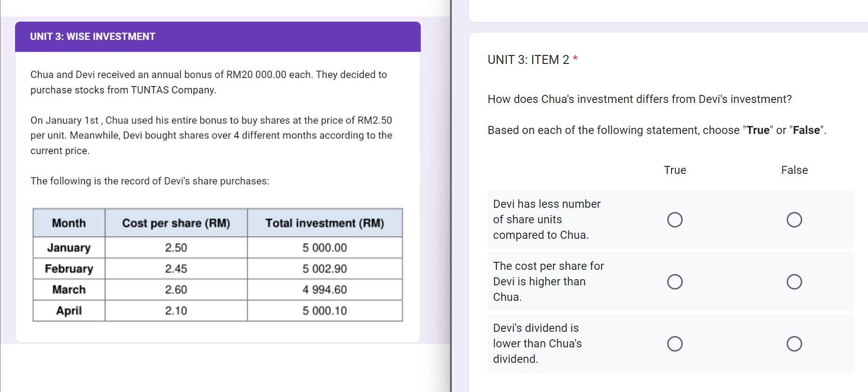Click cost per share value 2.45
Image resolution: width=868 pixels, height=392 pixels.
tap(176, 269)
